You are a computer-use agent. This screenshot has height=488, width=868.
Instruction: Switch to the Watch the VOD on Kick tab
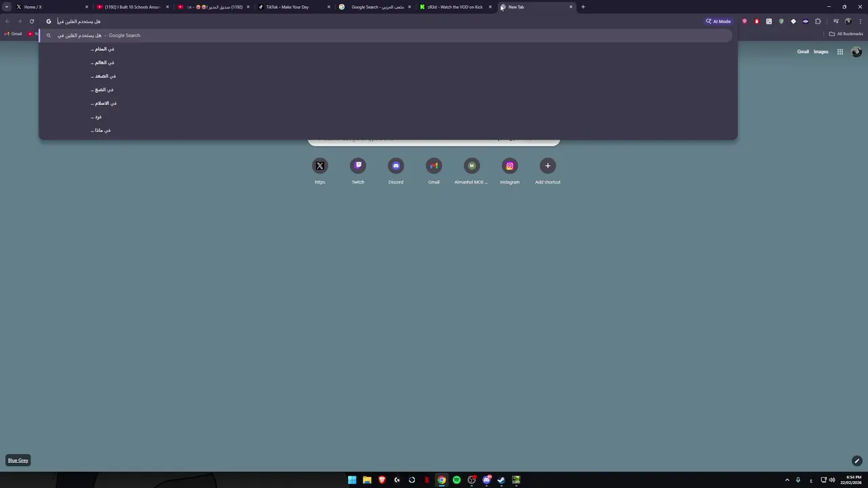click(x=456, y=7)
